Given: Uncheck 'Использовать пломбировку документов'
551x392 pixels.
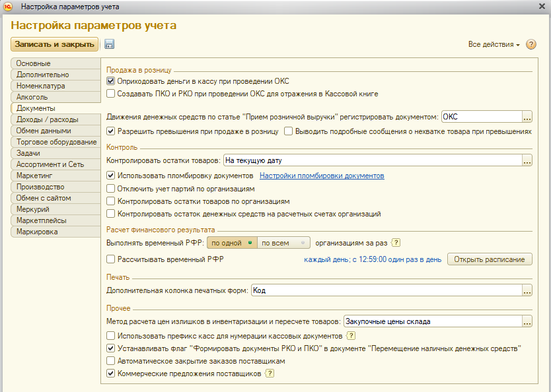Looking at the screenshot, I should tap(111, 176).
